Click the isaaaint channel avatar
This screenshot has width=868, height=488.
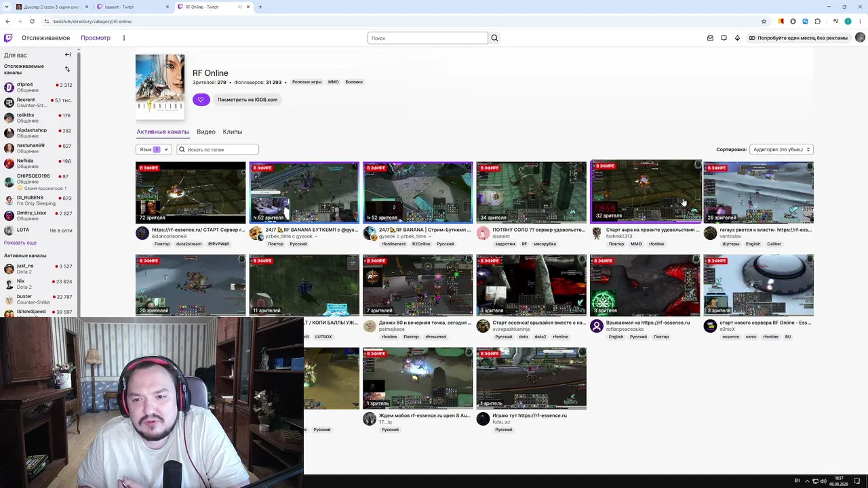click(x=483, y=233)
